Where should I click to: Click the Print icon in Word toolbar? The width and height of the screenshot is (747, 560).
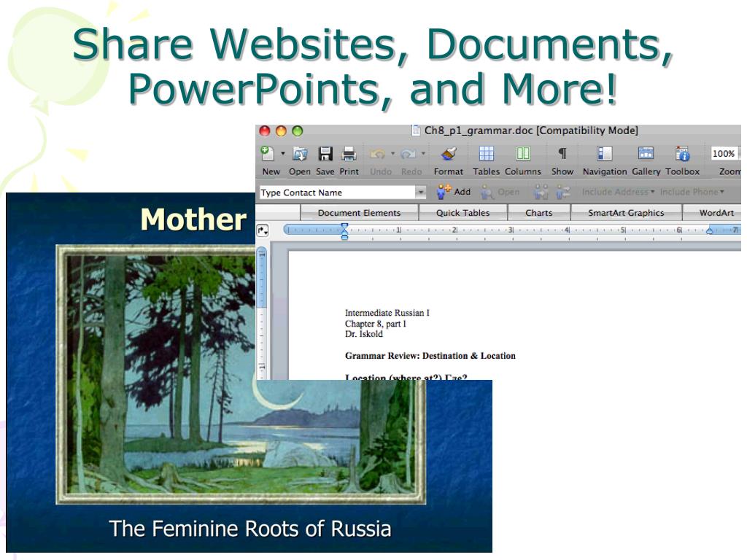coord(349,153)
